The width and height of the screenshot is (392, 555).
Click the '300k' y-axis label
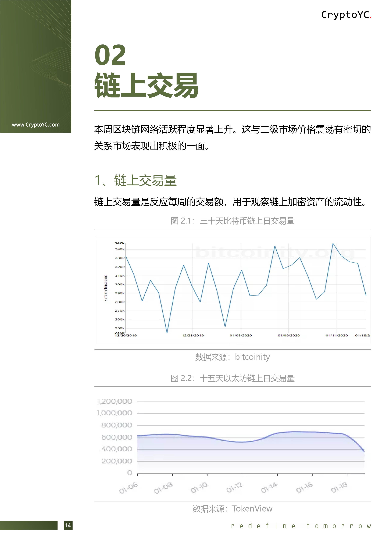point(119,284)
